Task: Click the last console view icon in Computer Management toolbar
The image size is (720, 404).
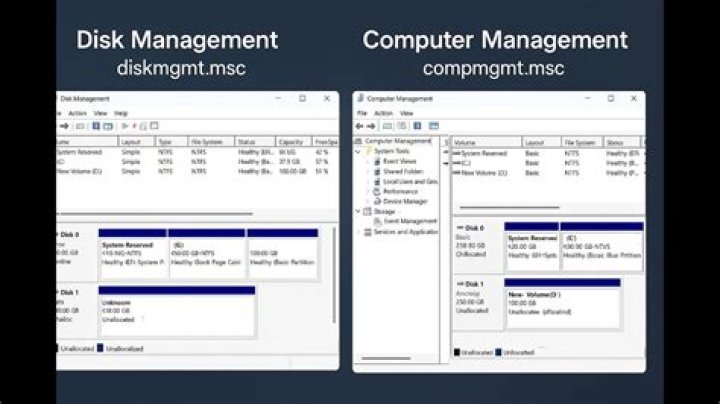Action: 434,126
